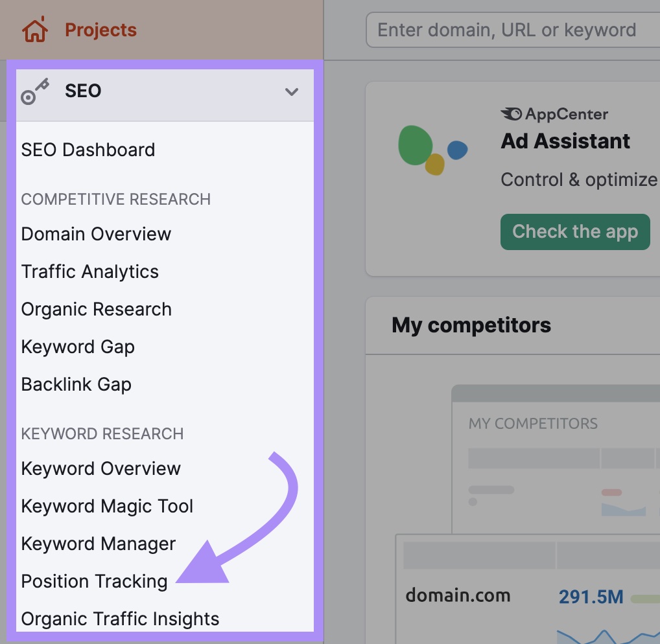Open the Projects page
This screenshot has width=660, height=644.
click(100, 29)
